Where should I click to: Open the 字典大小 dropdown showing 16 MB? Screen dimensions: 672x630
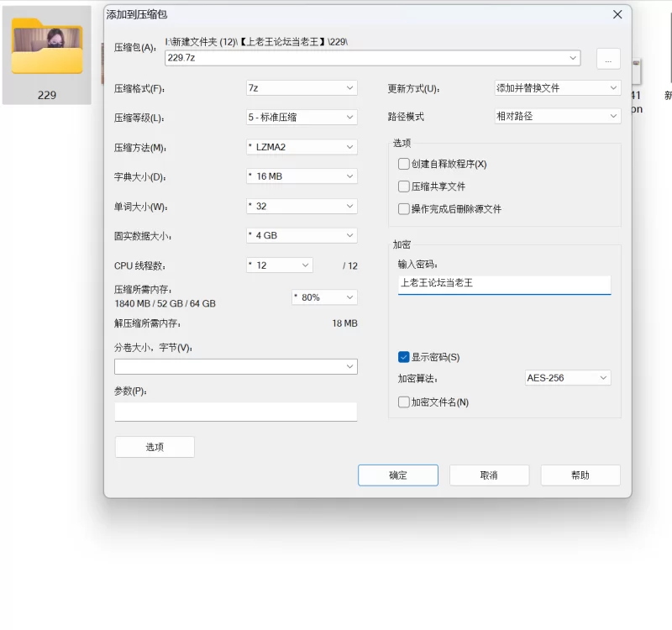click(302, 176)
